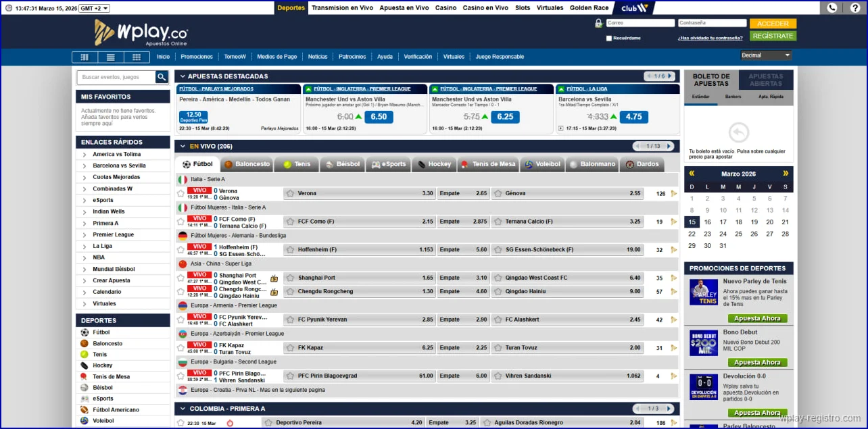Open the GMT +2 timezone dropdown
Image resolution: width=868 pixels, height=429 pixels.
[x=94, y=8]
